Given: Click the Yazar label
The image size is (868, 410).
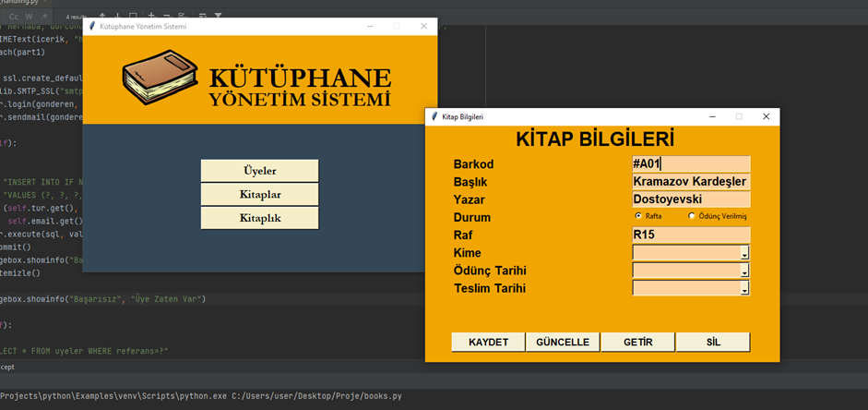Looking at the screenshot, I should pos(469,199).
